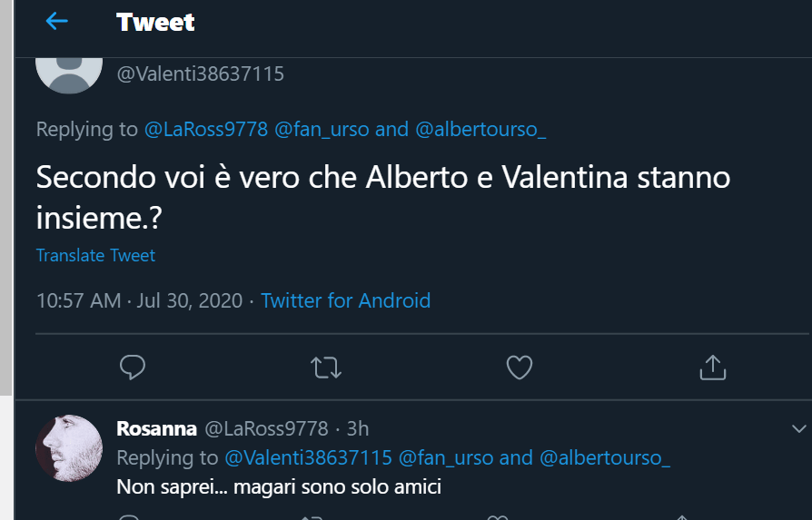Open @LaRoss9778 in main tweet's reply line

click(x=206, y=130)
